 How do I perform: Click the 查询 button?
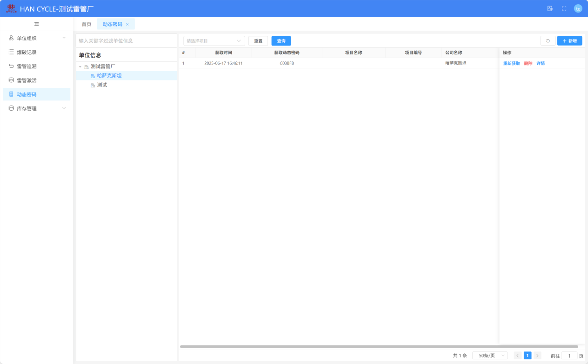click(x=281, y=41)
